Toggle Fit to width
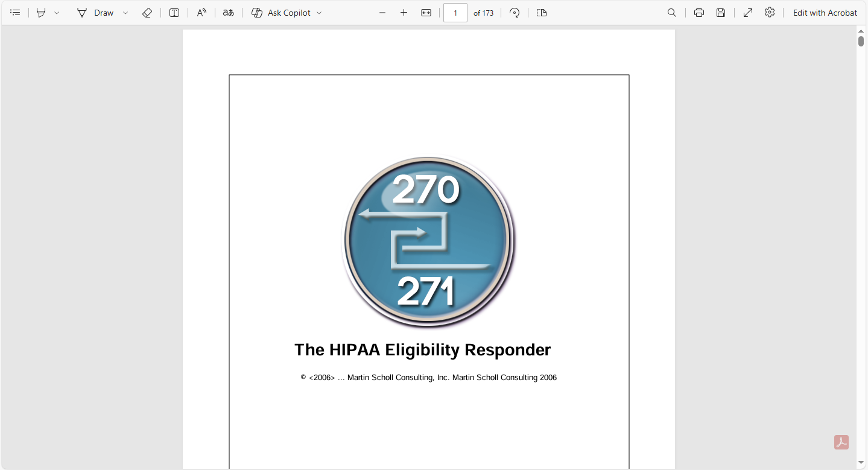 click(426, 13)
